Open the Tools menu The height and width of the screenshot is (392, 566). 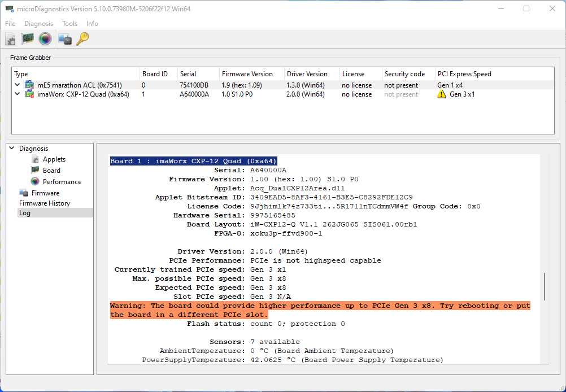pos(69,24)
